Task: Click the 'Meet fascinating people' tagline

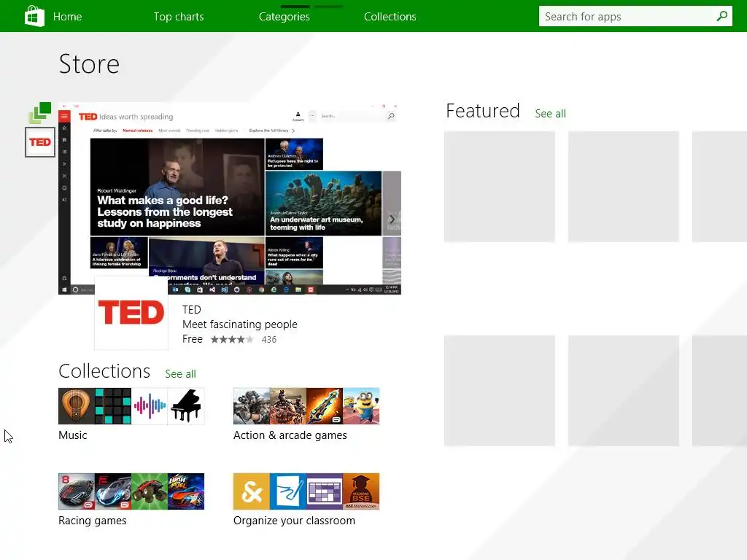Action: 239,324
